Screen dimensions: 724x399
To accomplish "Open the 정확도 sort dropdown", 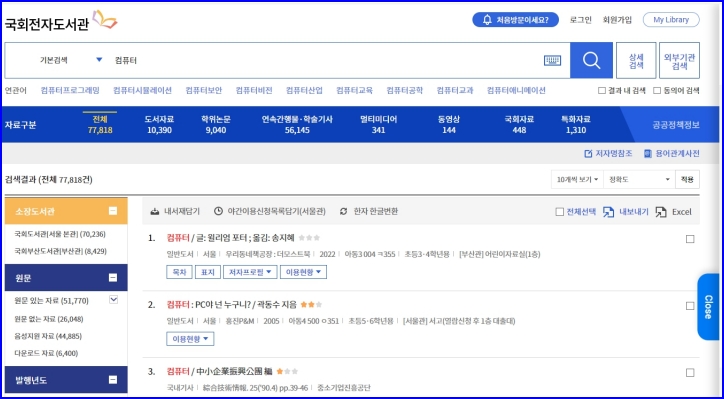I will tap(639, 180).
